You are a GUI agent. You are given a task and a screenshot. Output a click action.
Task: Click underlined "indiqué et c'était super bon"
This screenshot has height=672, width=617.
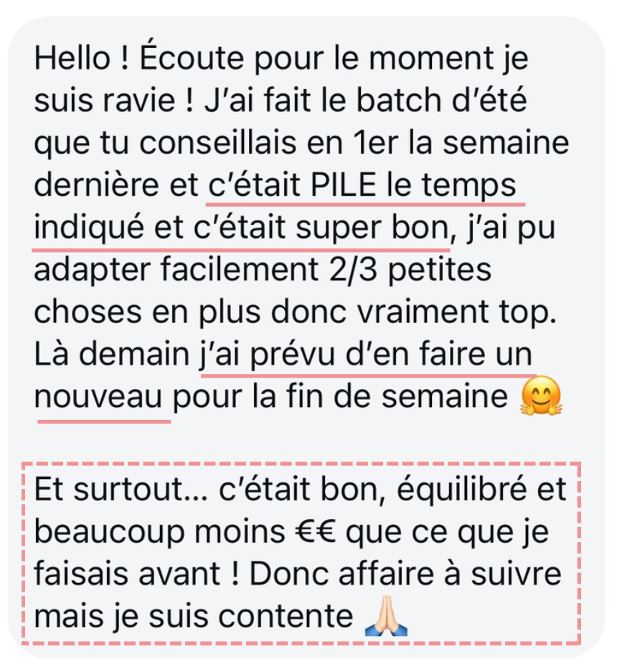[x=241, y=228]
